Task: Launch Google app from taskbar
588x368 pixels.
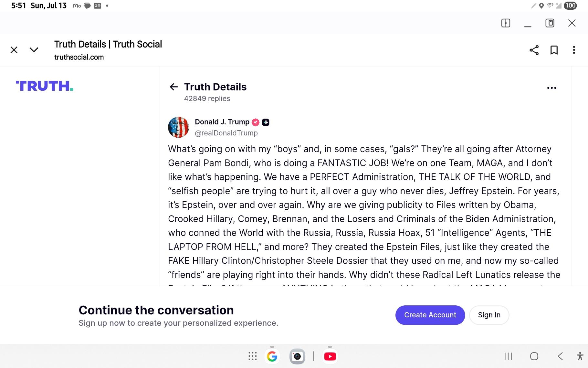Action: 272,356
